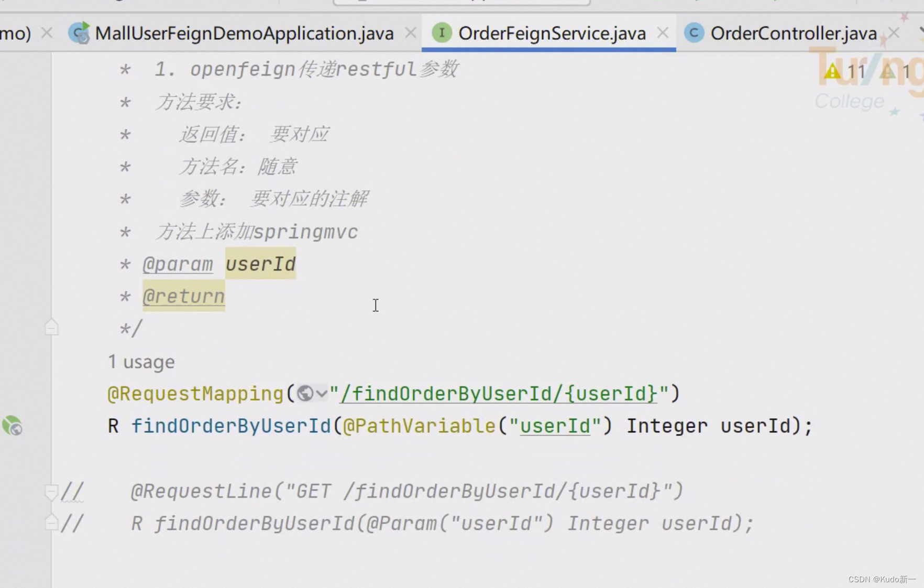Expand the gutter fold marker on the last commented line
The width and height of the screenshot is (924, 588).
click(x=51, y=522)
